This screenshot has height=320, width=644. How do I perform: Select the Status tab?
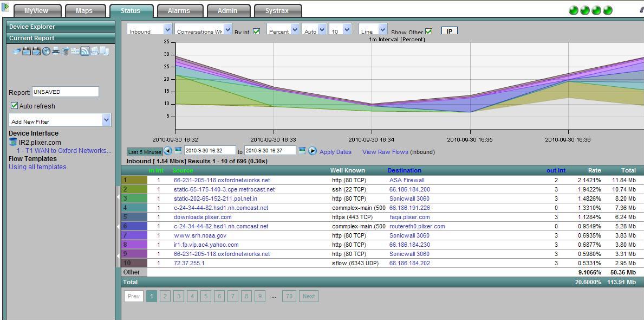tap(131, 11)
